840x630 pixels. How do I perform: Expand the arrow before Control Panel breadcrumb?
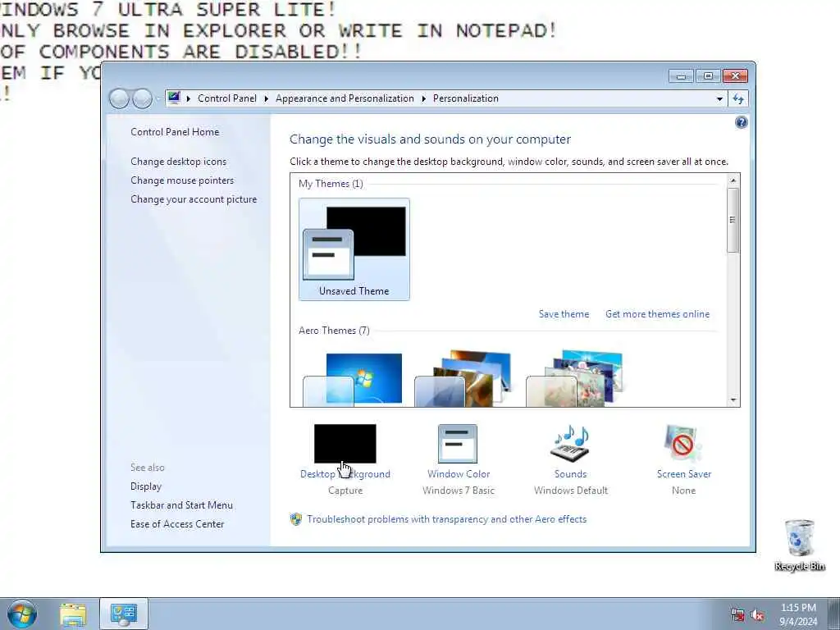point(189,98)
